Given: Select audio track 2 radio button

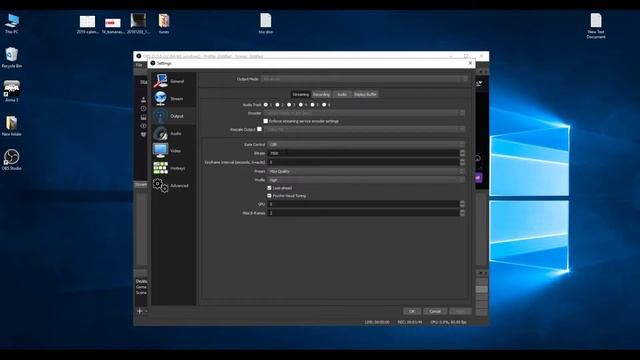Looking at the screenshot, I should pyautogui.click(x=278, y=105).
